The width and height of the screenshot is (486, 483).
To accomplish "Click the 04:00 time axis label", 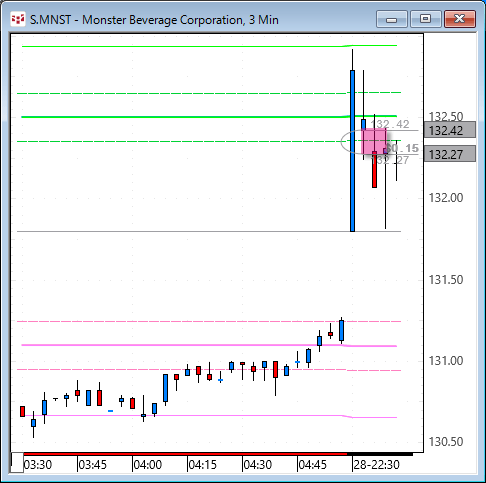I will [148, 464].
